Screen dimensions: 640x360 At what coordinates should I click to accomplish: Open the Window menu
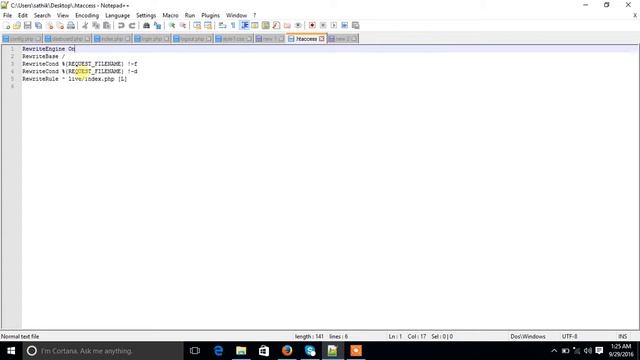[x=237, y=16]
